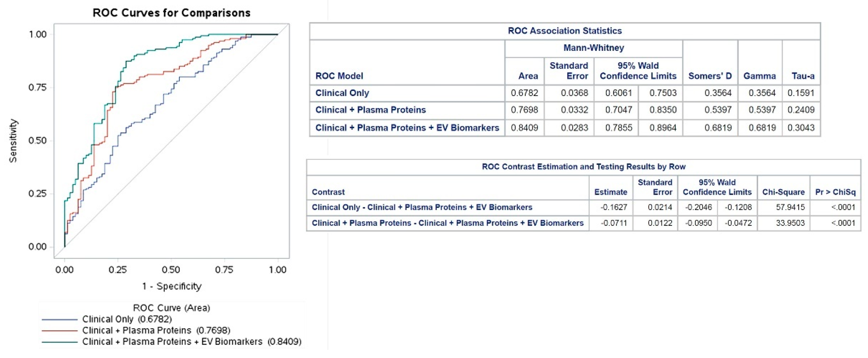The image size is (868, 358).
Task: Click the teal EV Biomarkers legend line
Action: [59, 342]
